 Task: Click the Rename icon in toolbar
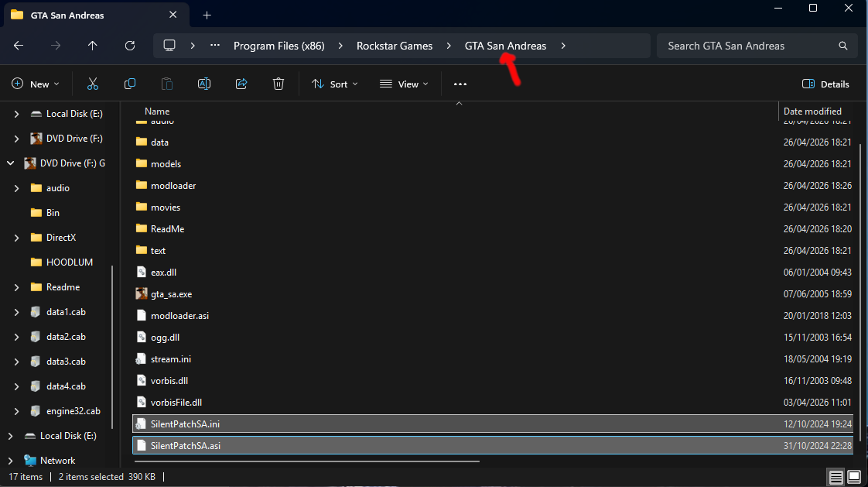(203, 84)
